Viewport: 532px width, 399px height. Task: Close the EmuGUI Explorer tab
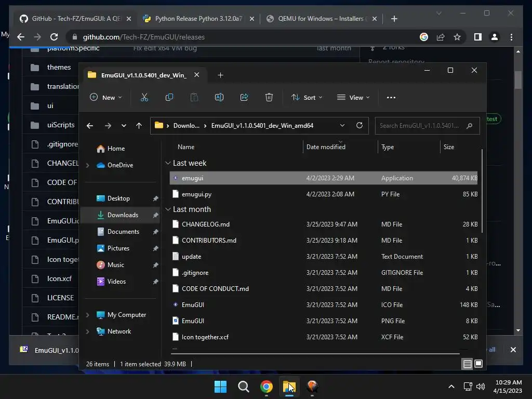196,75
